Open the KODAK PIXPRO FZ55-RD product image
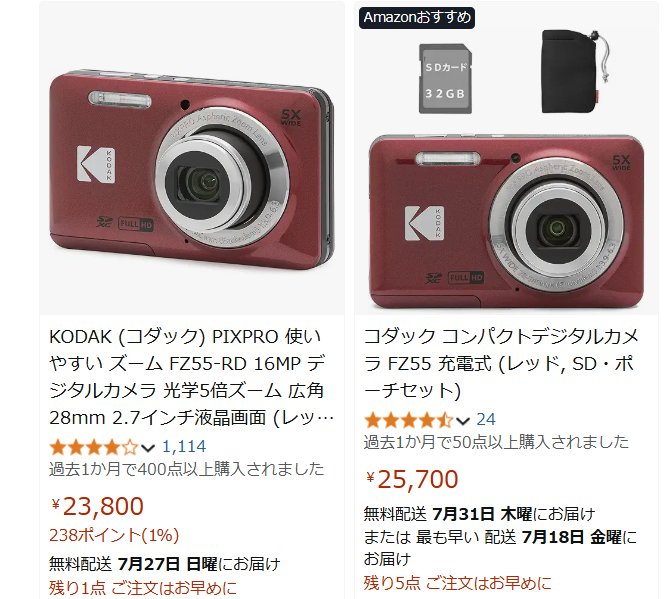This screenshot has height=599, width=667. pyautogui.click(x=192, y=158)
